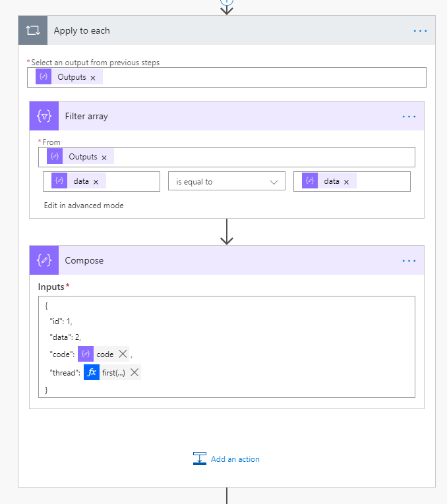Click Add an action link

(x=235, y=459)
